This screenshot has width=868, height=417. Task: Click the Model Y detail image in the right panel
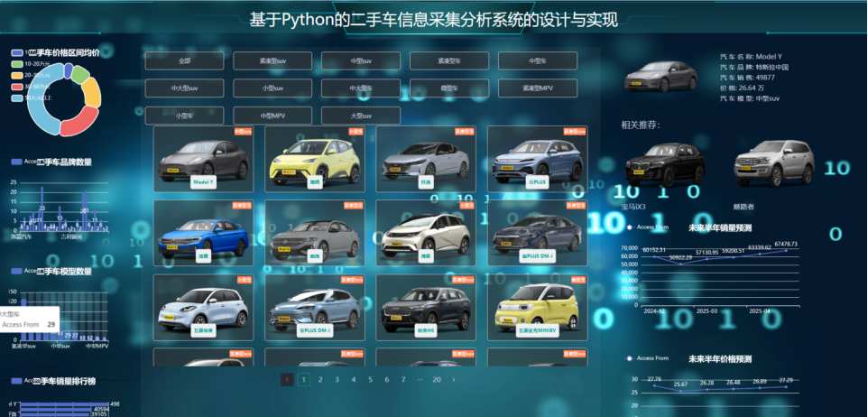660,77
